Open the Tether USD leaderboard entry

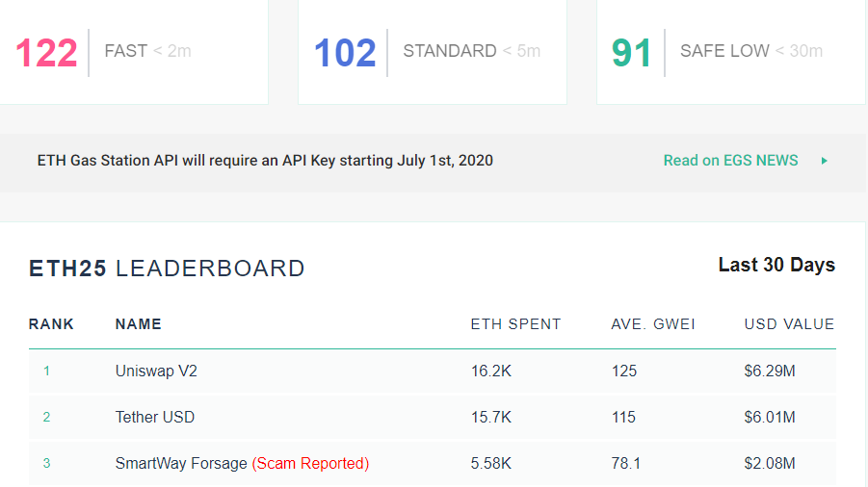155,417
